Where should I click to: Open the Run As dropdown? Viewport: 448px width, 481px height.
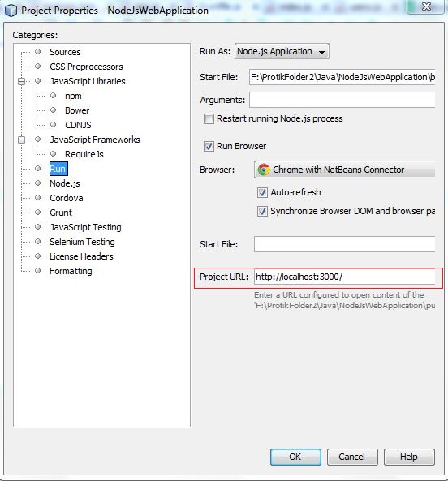(x=282, y=51)
